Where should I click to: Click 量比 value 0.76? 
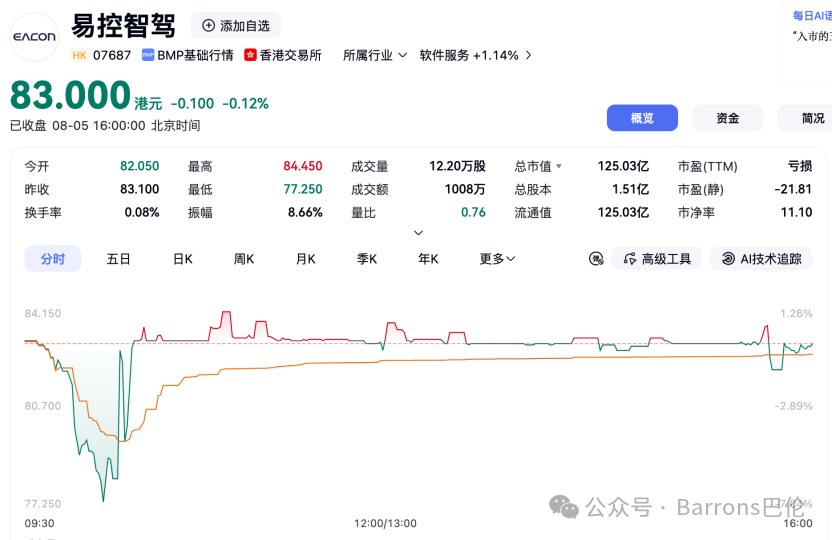[x=473, y=213]
